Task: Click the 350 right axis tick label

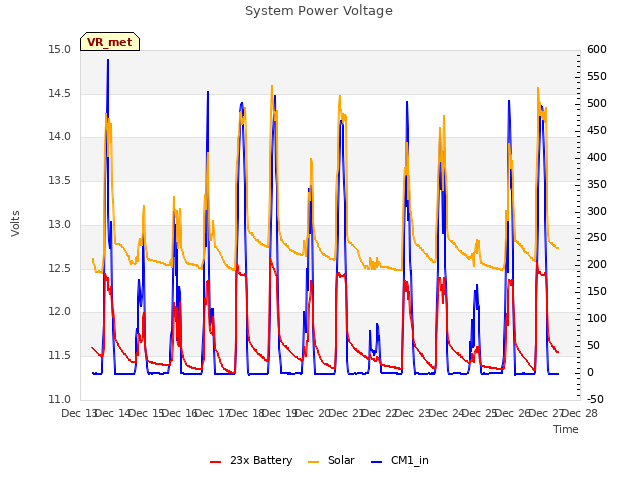Action: click(597, 184)
